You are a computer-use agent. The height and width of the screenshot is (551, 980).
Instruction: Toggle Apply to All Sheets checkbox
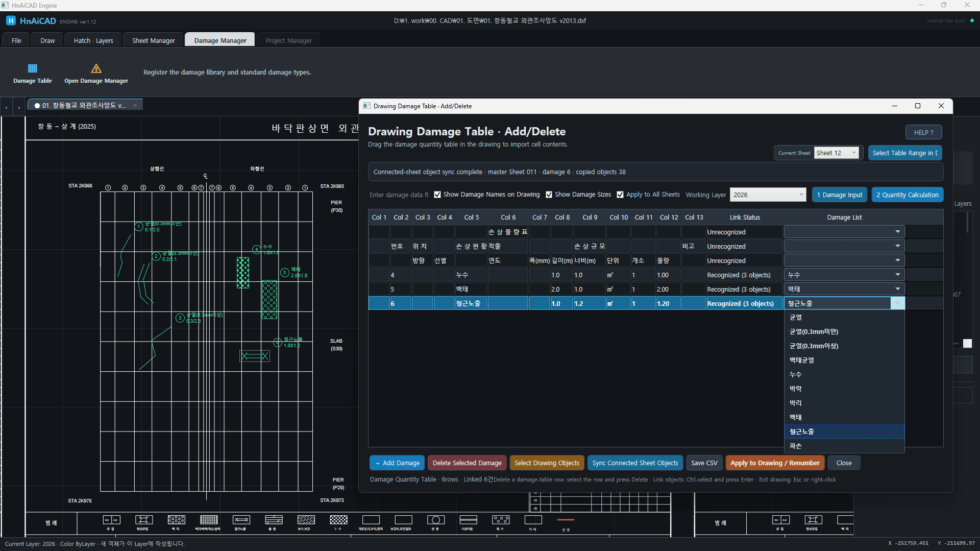pyautogui.click(x=620, y=195)
